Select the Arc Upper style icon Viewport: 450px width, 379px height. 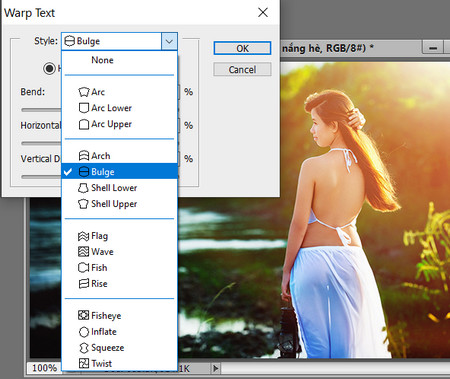84,124
